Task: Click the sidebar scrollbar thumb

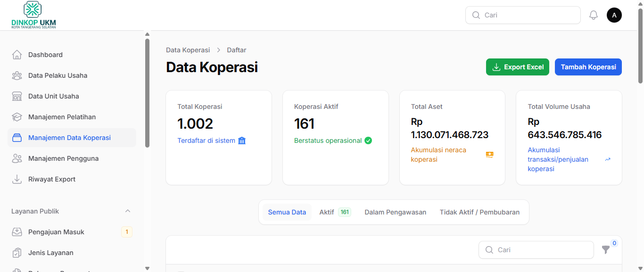Action: 147,93
